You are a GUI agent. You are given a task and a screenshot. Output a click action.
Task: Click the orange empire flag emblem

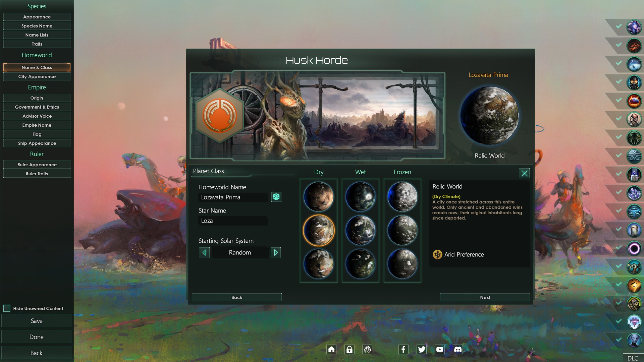point(220,116)
